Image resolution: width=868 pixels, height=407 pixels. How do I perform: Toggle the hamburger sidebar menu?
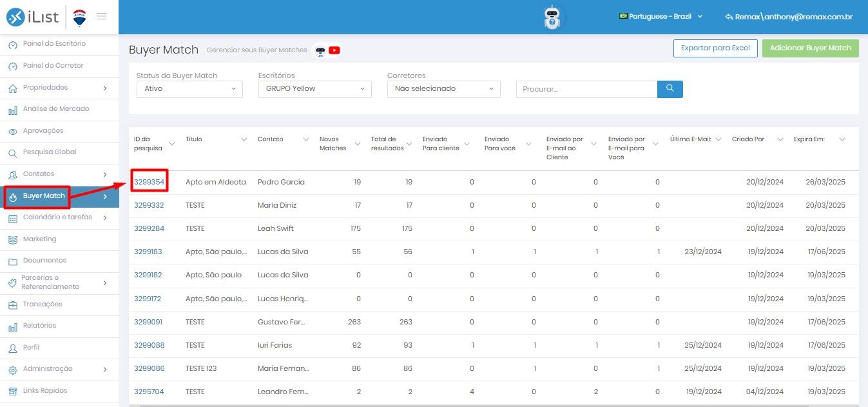102,16
